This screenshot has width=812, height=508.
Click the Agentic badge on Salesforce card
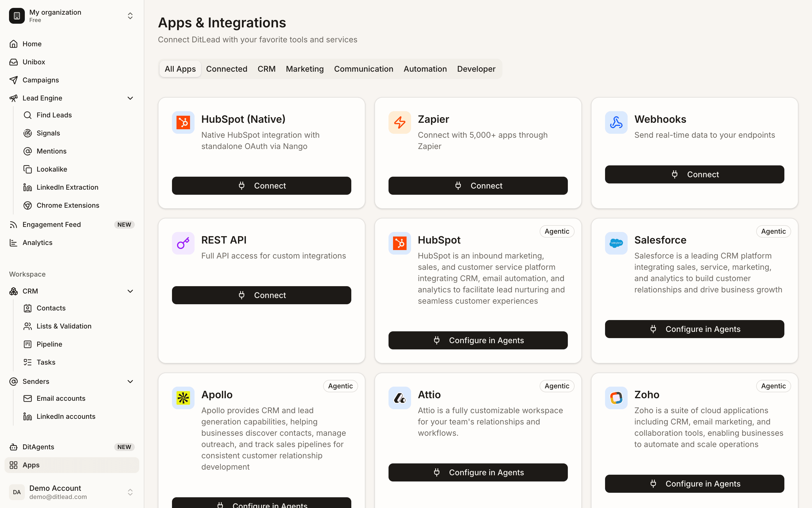coord(773,231)
